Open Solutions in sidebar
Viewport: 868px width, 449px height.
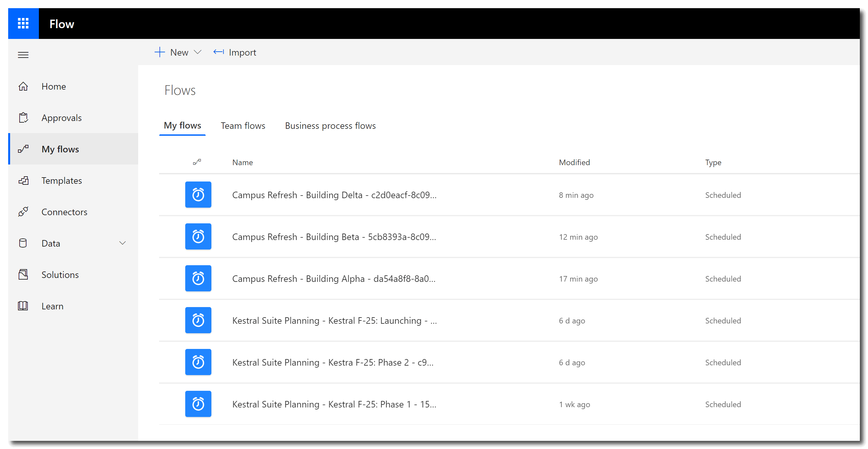74,275
